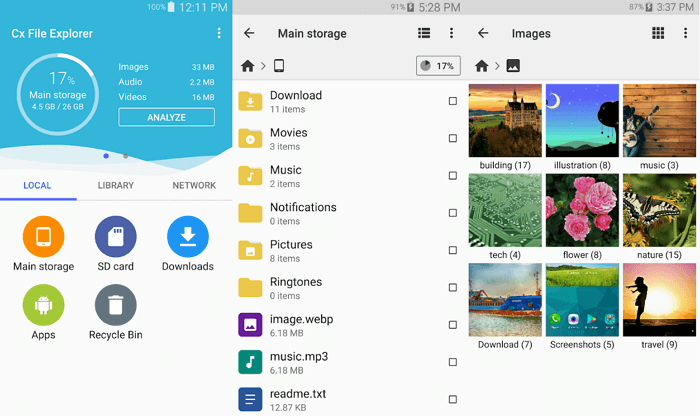This screenshot has height=416, width=700.
Task: Open the Downloads shortcut icon
Action: click(x=187, y=237)
